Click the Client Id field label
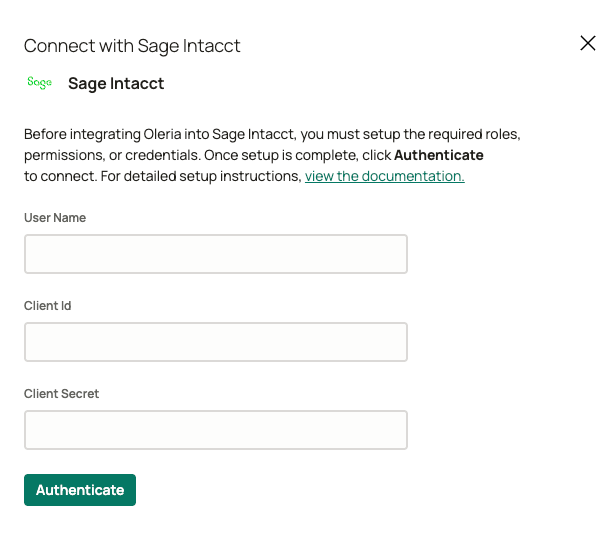610x549 pixels. 47,306
